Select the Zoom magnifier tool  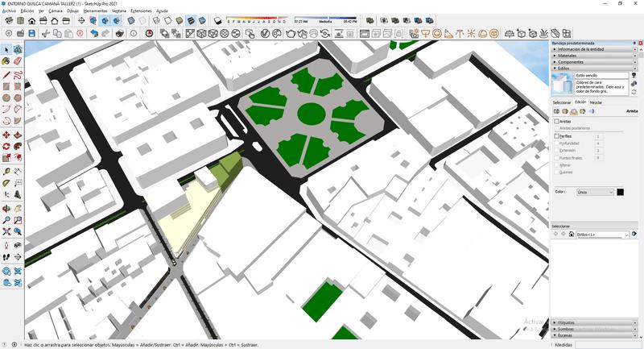click(x=6, y=220)
